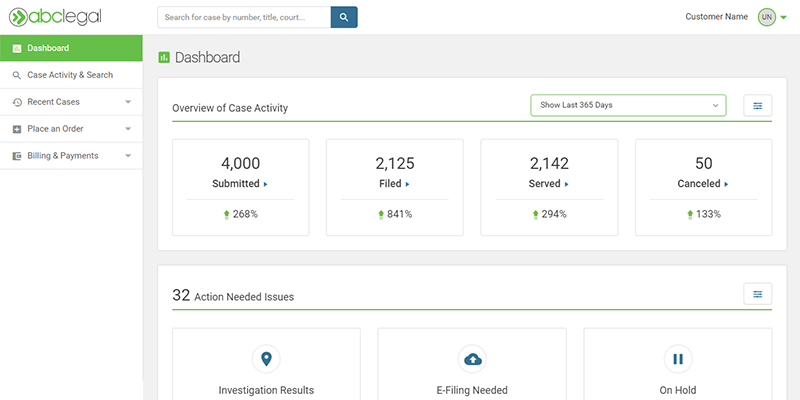This screenshot has width=800, height=400.
Task: Click the UN user avatar
Action: tap(766, 17)
